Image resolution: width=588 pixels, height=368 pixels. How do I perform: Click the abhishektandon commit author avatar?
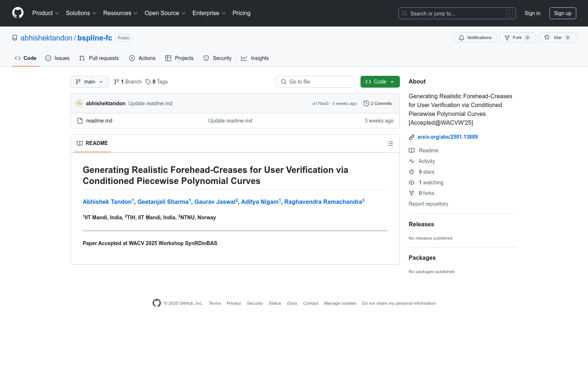click(79, 103)
